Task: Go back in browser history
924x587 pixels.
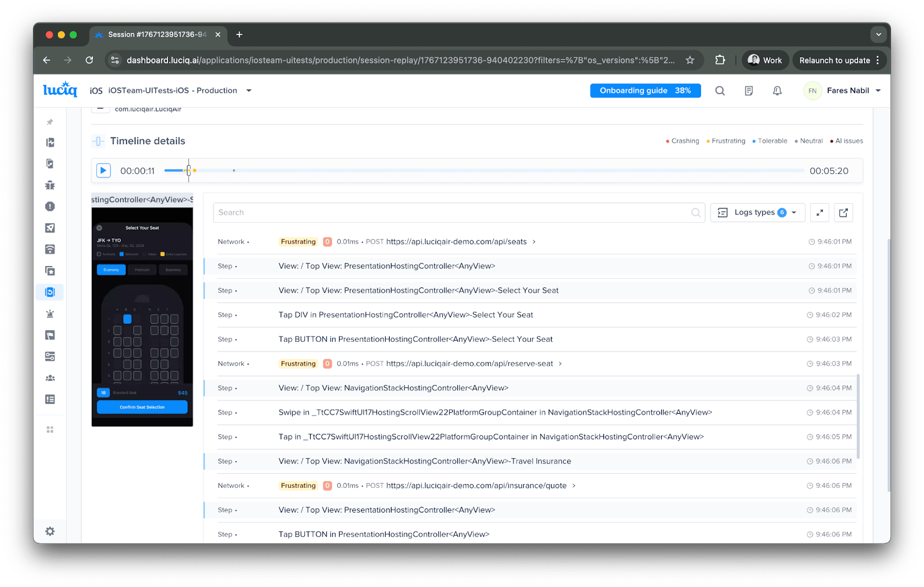Action: pos(47,60)
